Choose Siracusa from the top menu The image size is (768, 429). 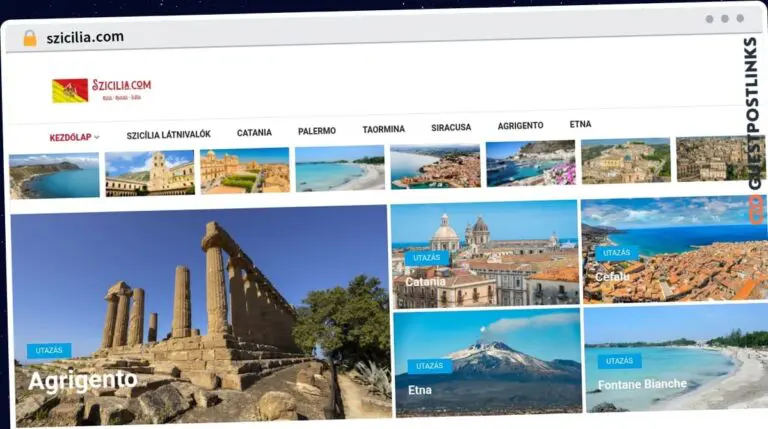451,127
